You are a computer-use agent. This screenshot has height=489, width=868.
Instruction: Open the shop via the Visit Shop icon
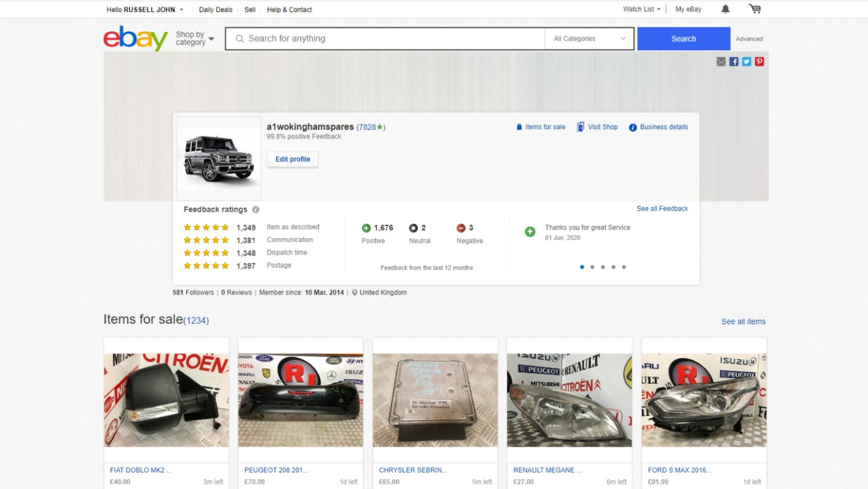580,127
